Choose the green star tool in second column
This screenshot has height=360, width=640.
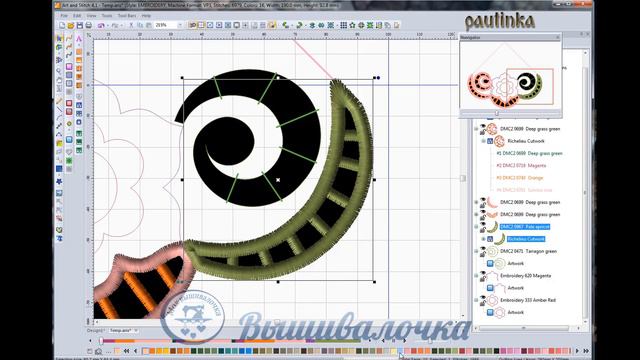[69, 160]
